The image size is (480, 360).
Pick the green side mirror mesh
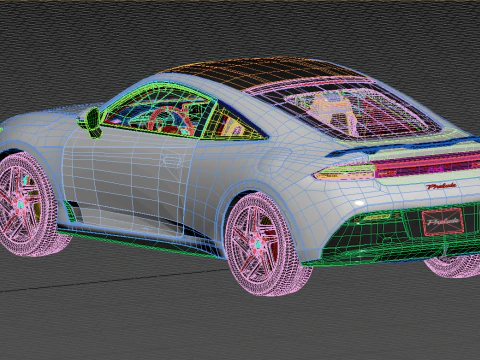93,122
